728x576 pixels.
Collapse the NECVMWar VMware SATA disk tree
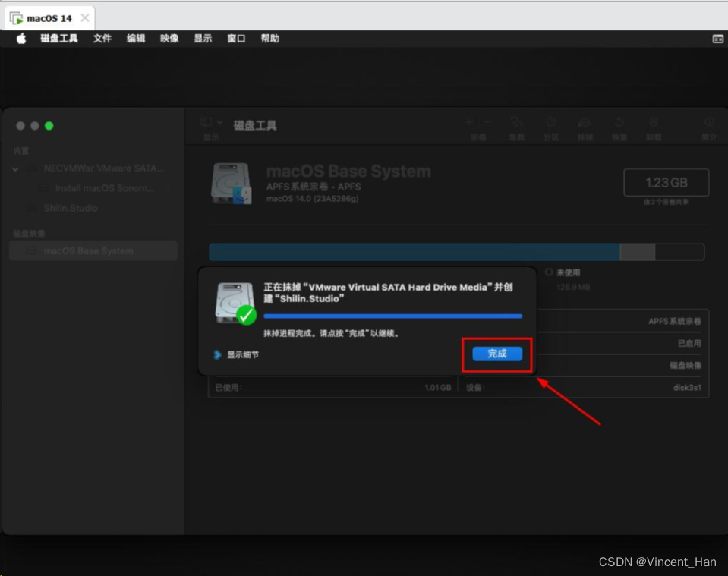[15, 169]
